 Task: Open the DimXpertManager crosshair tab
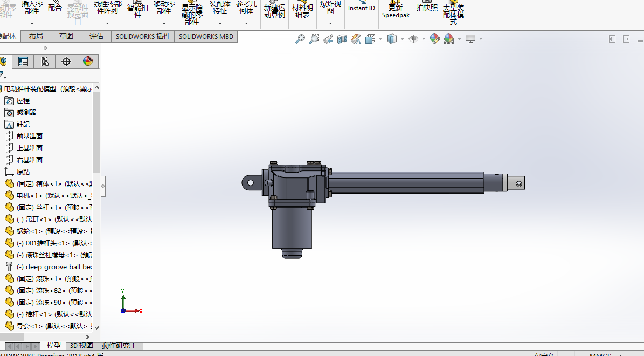(x=66, y=61)
